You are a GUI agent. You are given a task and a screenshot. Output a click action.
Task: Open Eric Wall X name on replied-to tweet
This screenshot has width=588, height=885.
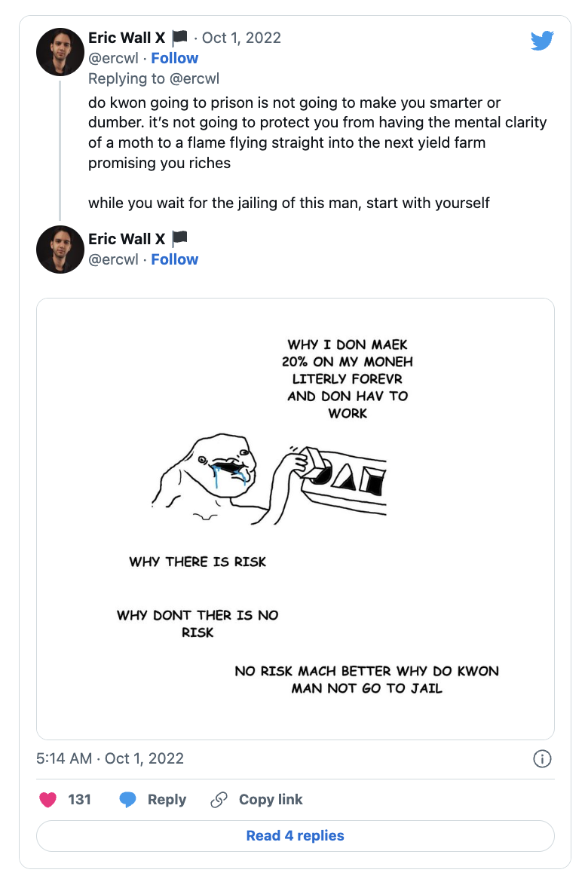pyautogui.click(x=126, y=38)
